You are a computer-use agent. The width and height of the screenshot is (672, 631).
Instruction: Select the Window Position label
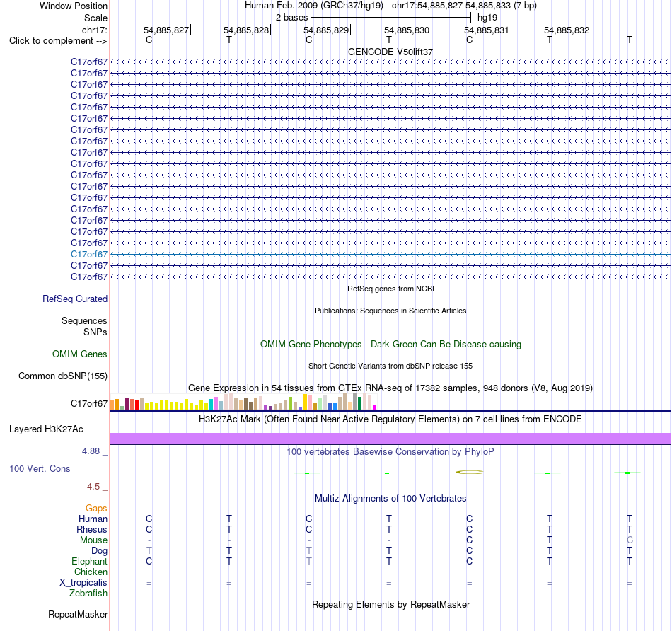(x=74, y=6)
